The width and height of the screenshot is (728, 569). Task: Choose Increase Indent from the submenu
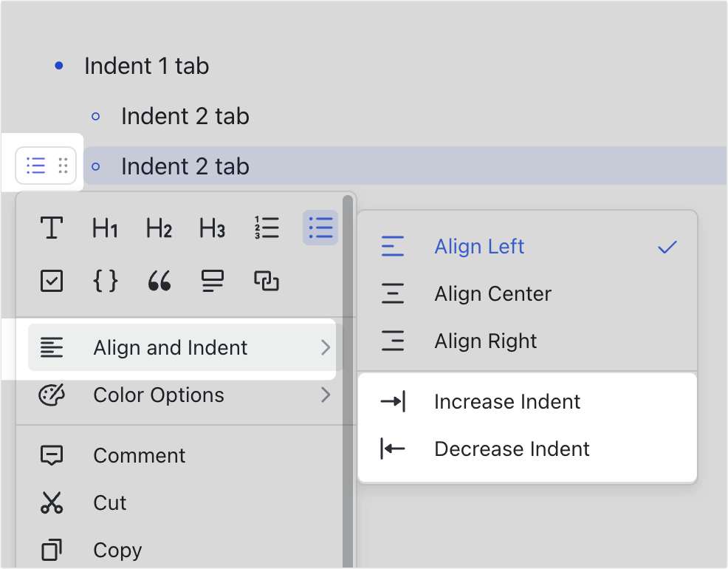(x=507, y=401)
